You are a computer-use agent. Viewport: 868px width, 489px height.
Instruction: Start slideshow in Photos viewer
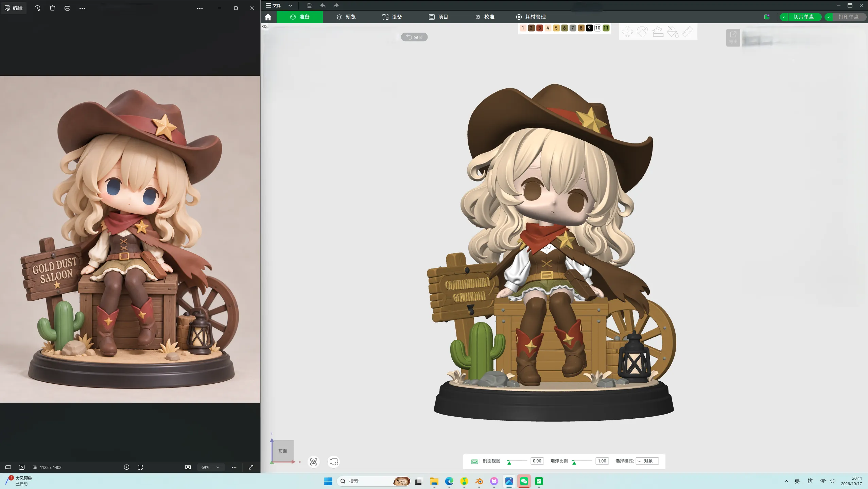[22, 467]
